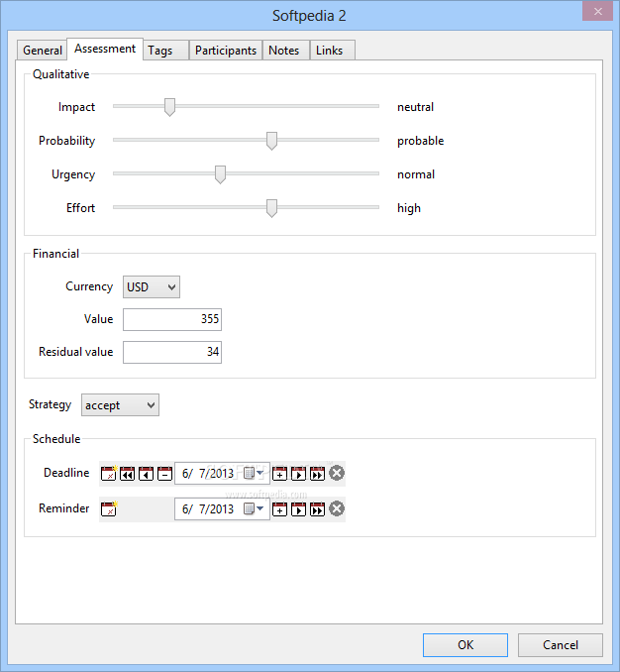The height and width of the screenshot is (672, 620).
Task: Click Deadline single-back arrow calendar icon
Action: [x=146, y=474]
